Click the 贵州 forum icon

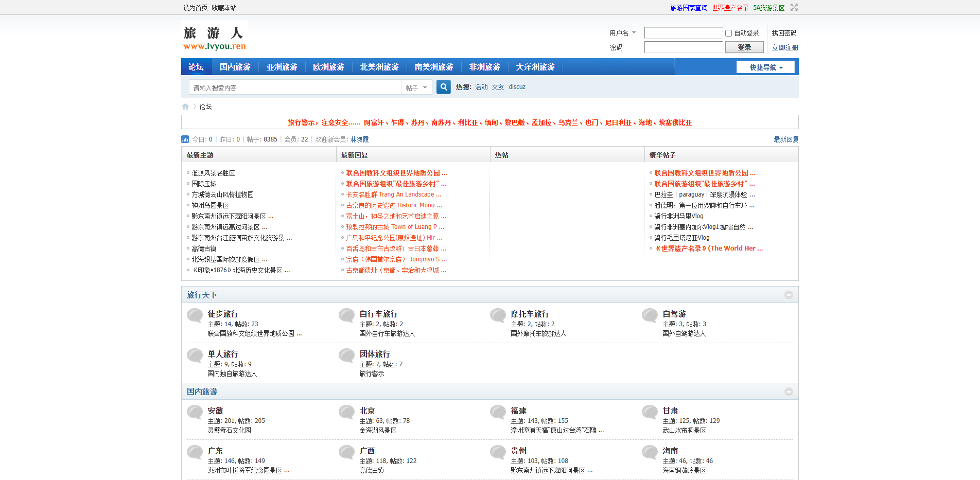pos(497,452)
